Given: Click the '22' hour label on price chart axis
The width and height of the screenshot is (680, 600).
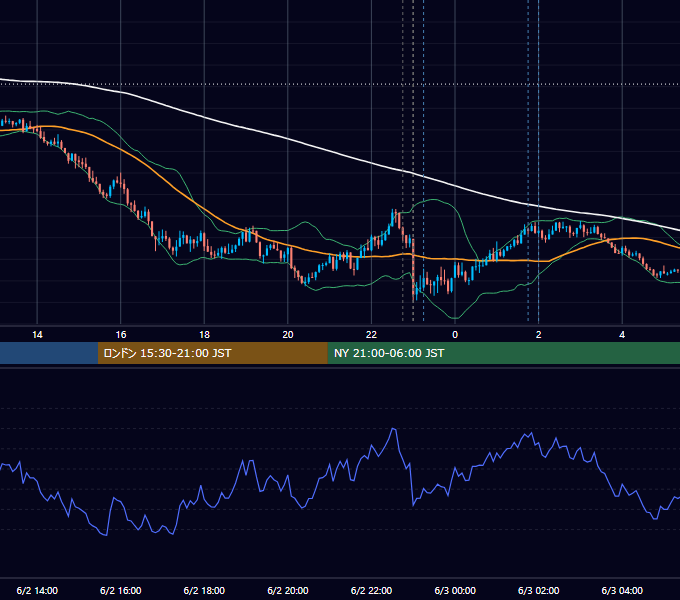Looking at the screenshot, I should (x=371, y=335).
